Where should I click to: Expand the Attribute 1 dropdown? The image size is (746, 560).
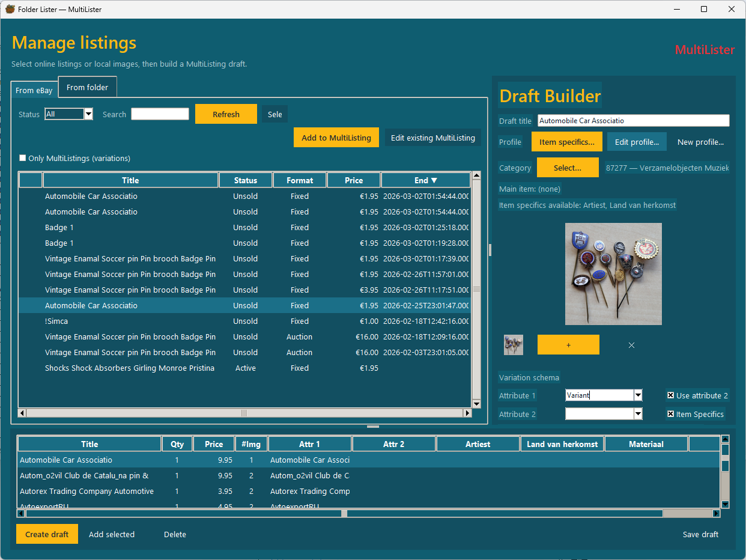point(636,395)
